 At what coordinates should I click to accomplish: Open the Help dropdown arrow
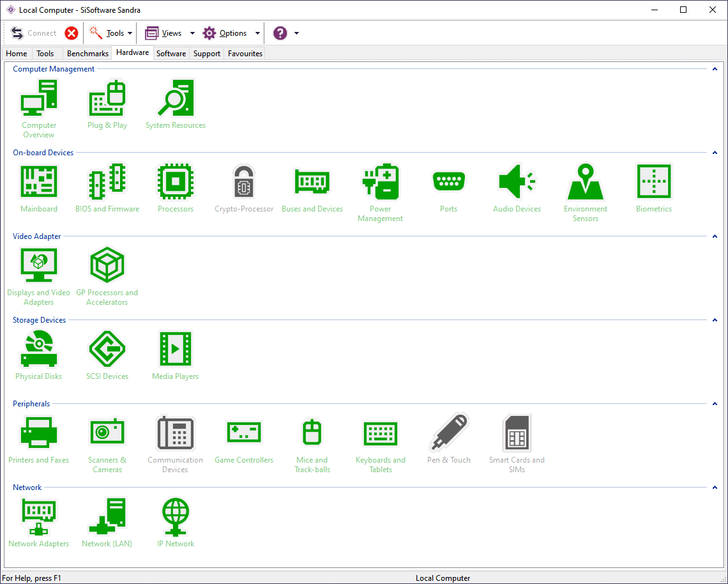point(297,33)
